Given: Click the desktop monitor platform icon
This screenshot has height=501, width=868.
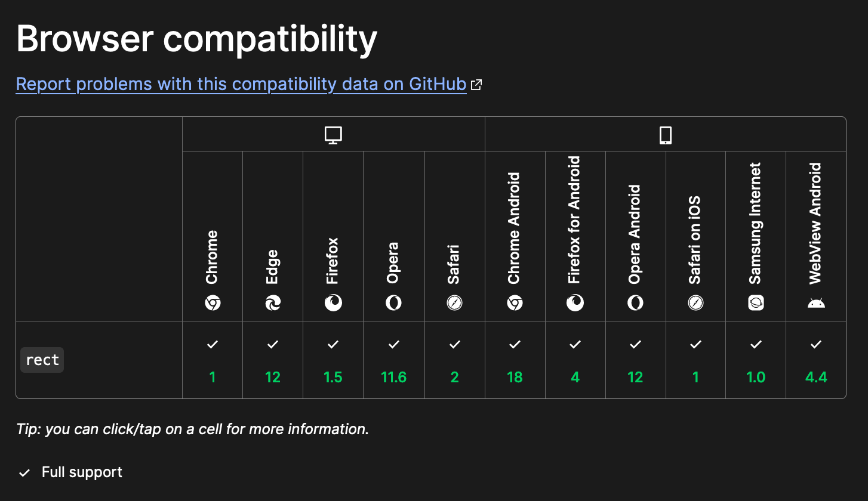Looking at the screenshot, I should (333, 135).
